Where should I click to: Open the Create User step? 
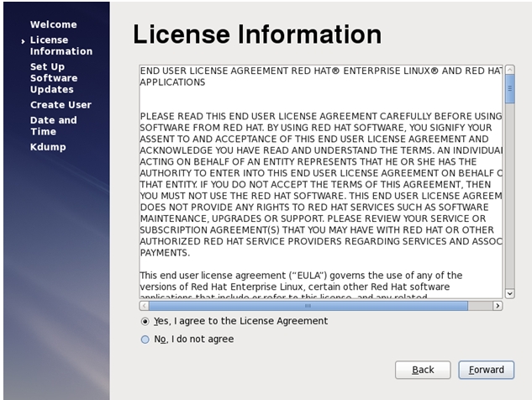tap(61, 105)
